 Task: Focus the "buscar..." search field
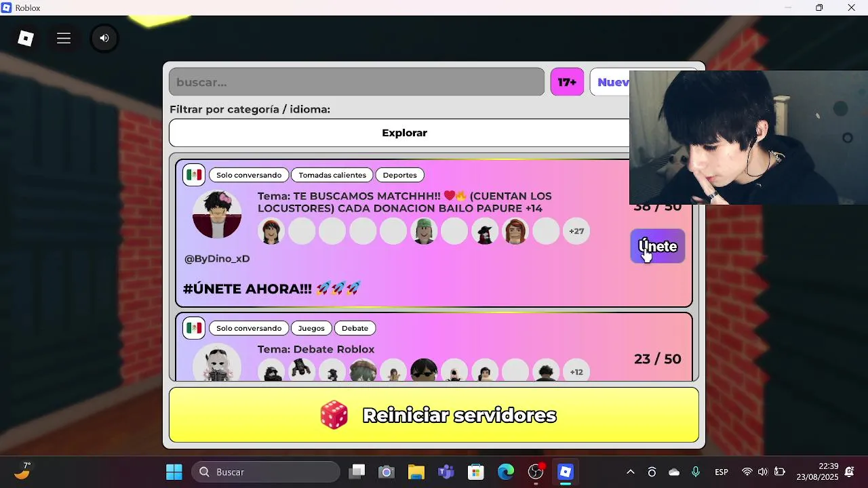tap(357, 82)
